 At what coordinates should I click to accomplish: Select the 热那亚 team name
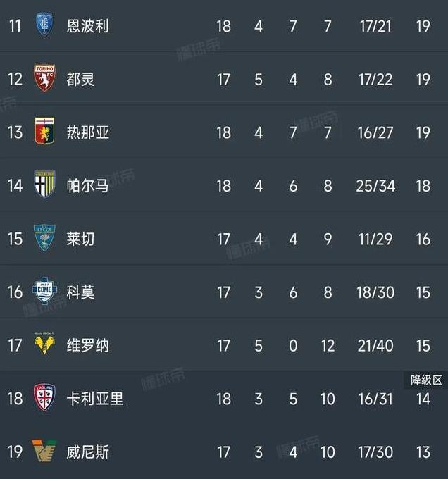click(x=87, y=132)
